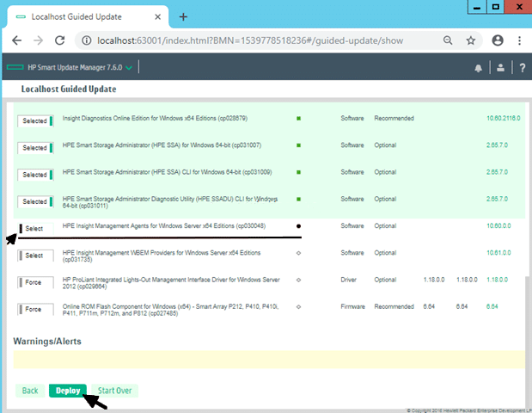This screenshot has height=413, width=532.
Task: Click the HPE logo in the app header
Action: (15, 67)
